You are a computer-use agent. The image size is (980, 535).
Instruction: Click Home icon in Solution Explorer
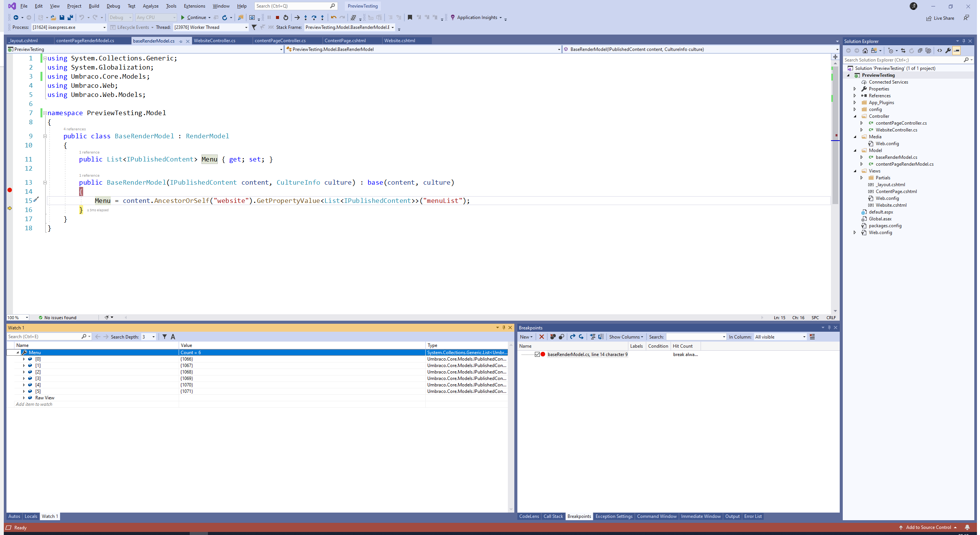tap(865, 51)
